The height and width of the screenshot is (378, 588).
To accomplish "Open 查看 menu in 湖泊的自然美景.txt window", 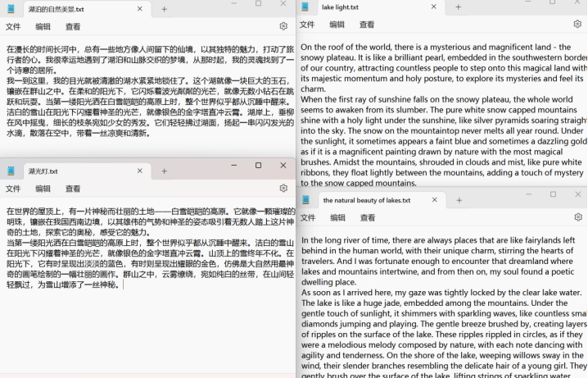I will (73, 27).
